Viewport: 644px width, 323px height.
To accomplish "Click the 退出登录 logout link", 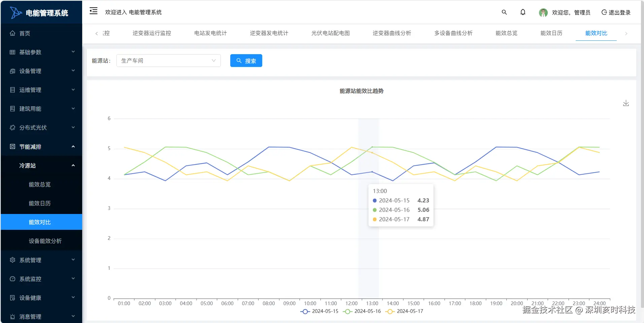I will pos(616,12).
